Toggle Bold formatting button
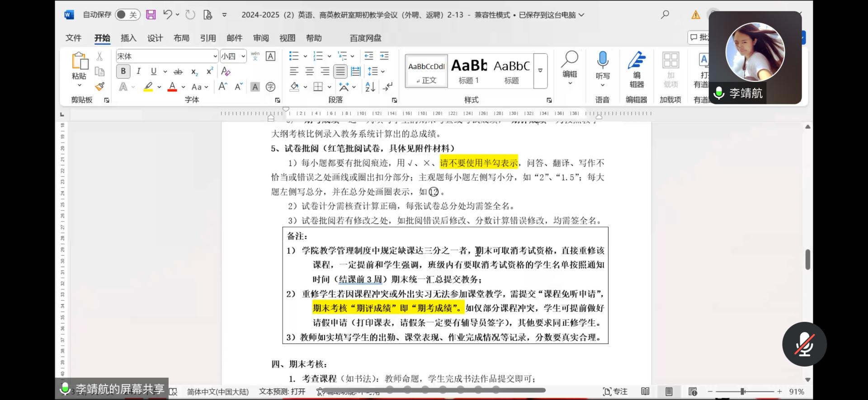Image resolution: width=868 pixels, height=400 pixels. (x=123, y=71)
